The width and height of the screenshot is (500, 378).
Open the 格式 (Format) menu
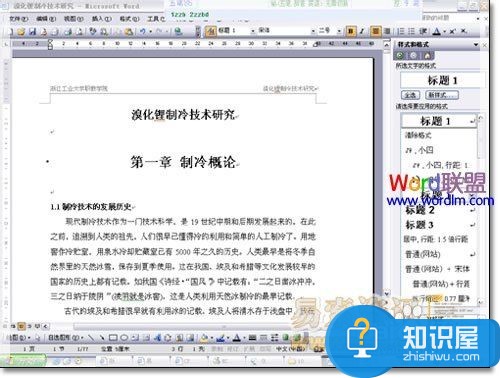[129, 19]
